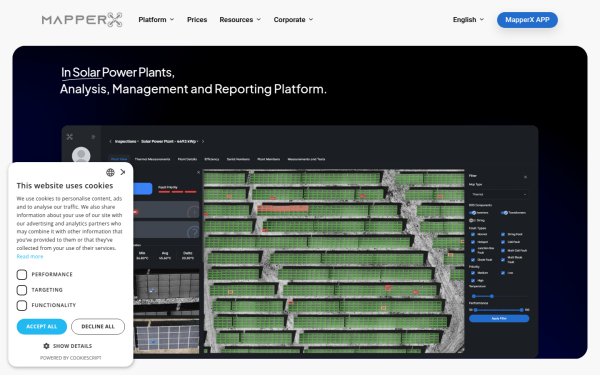This screenshot has height=375, width=600.
Task: Expand the Resources menu
Action: (240, 20)
